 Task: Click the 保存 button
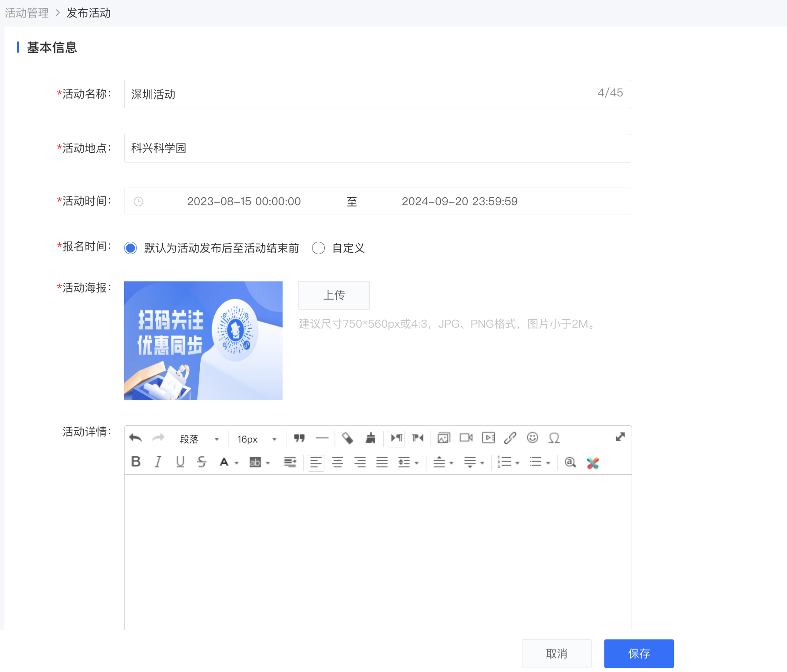[639, 654]
